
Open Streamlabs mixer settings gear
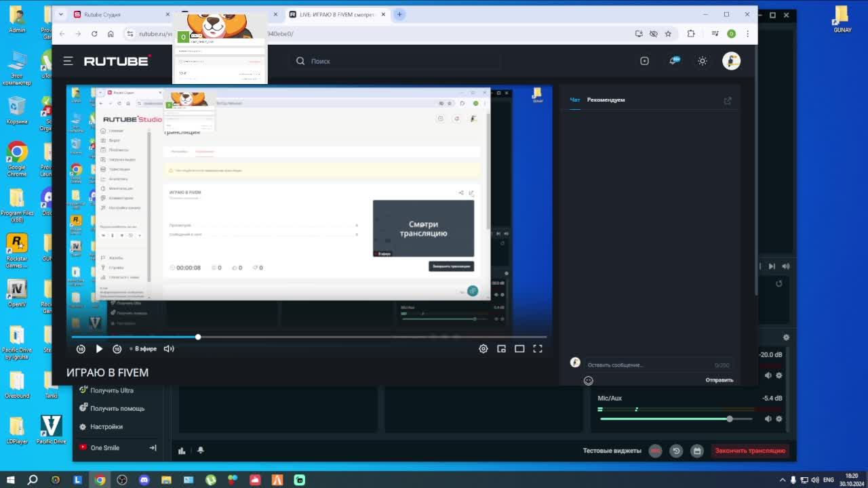click(x=786, y=337)
